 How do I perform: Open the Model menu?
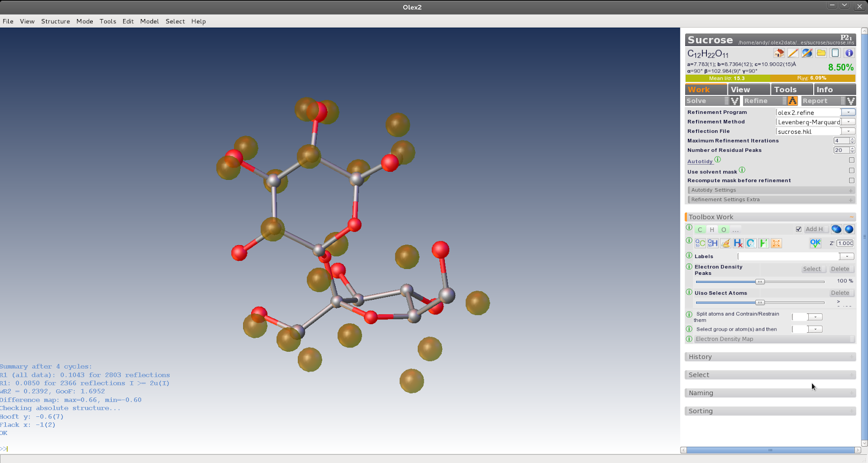tap(149, 21)
